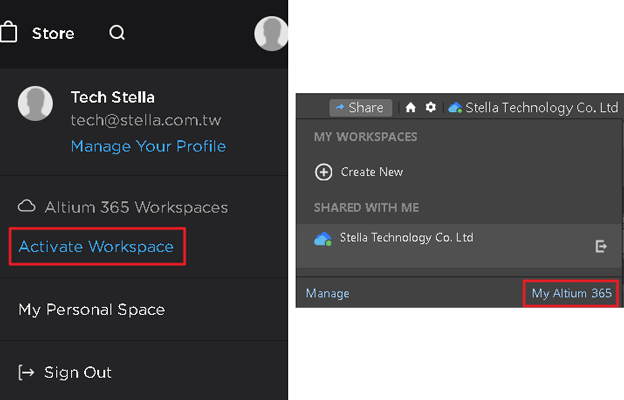Click the Manage link
Image resolution: width=624 pixels, height=400 pixels.
[x=327, y=293]
